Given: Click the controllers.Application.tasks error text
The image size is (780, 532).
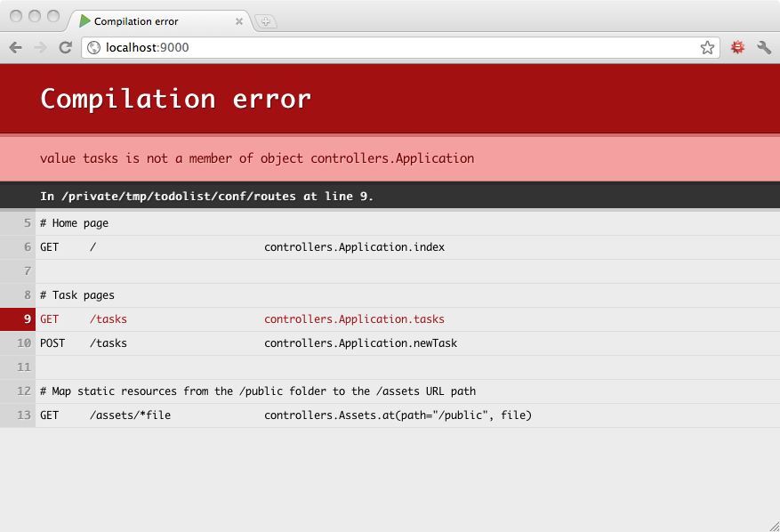Looking at the screenshot, I should coord(354,319).
